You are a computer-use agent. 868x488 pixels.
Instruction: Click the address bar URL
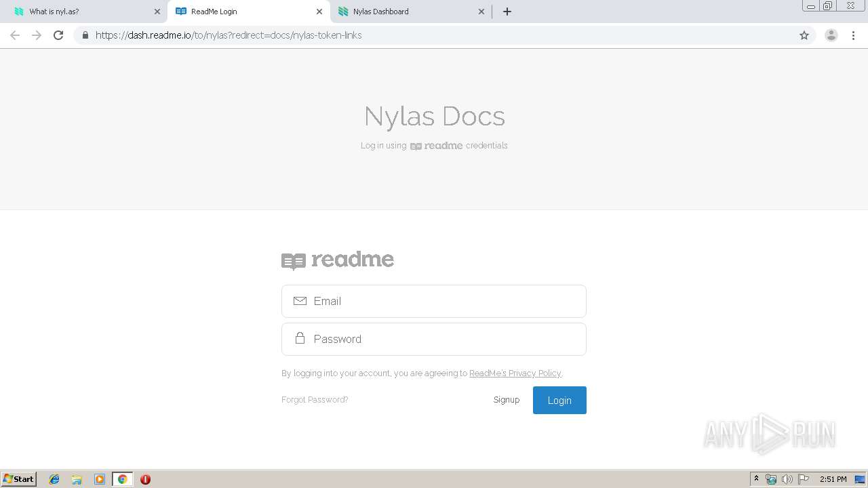click(x=229, y=35)
